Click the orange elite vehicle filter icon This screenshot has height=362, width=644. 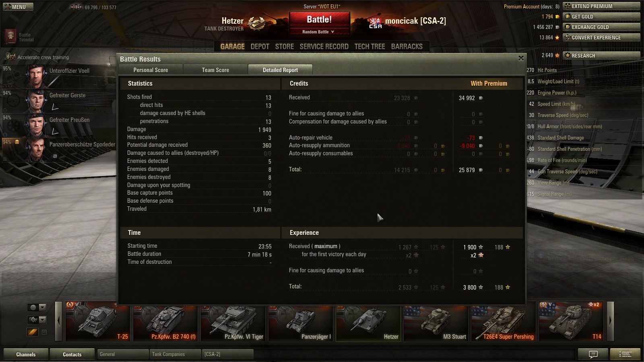coord(33,332)
